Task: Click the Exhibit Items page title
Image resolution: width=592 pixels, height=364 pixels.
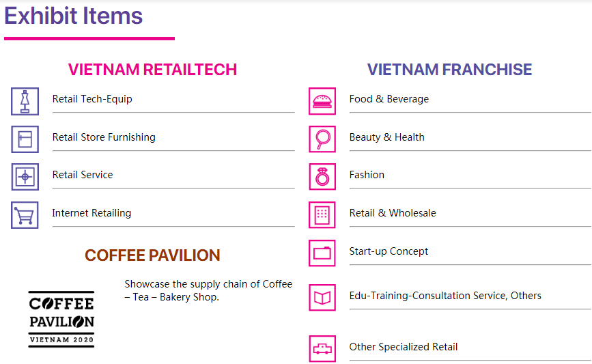Action: [x=74, y=16]
